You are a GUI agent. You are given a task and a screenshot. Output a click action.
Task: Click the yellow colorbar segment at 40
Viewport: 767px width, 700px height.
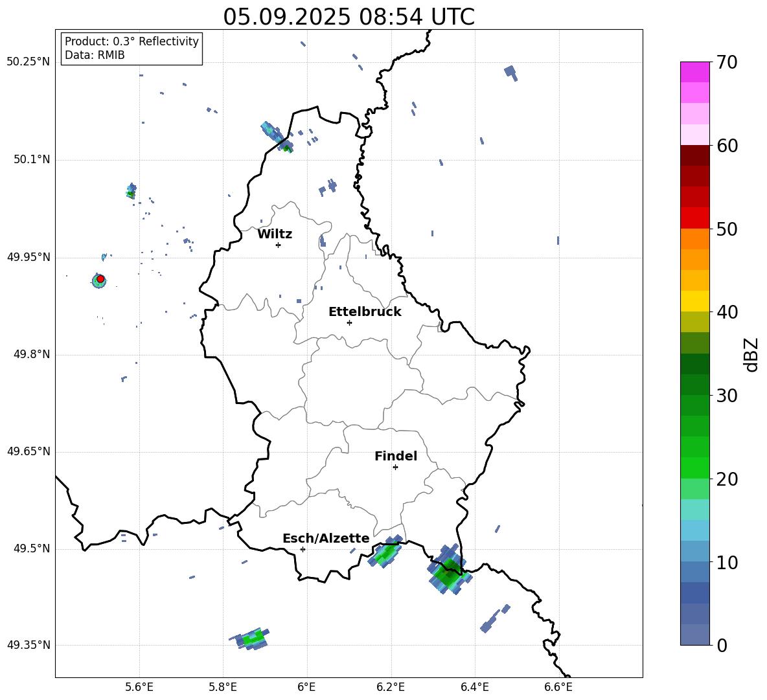694,301
